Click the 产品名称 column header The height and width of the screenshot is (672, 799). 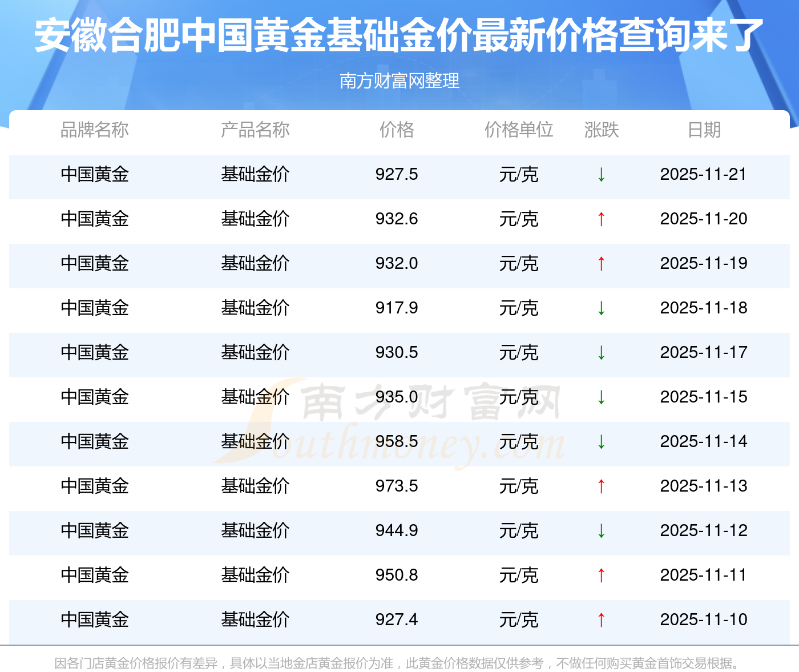255,130
